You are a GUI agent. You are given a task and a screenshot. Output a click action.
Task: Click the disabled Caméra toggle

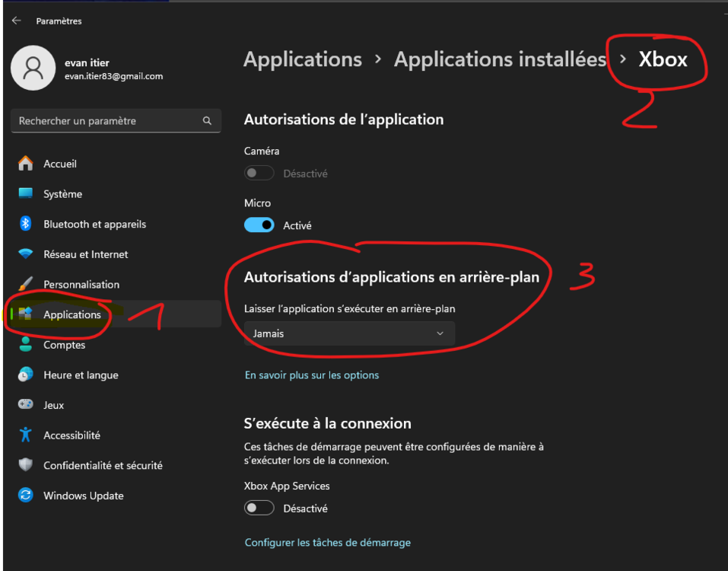pos(259,174)
